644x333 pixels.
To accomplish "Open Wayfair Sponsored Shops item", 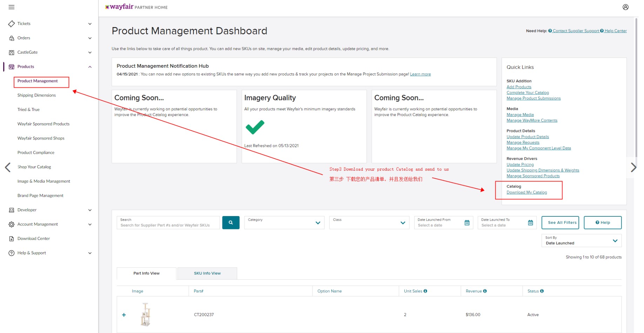I will tap(41, 138).
